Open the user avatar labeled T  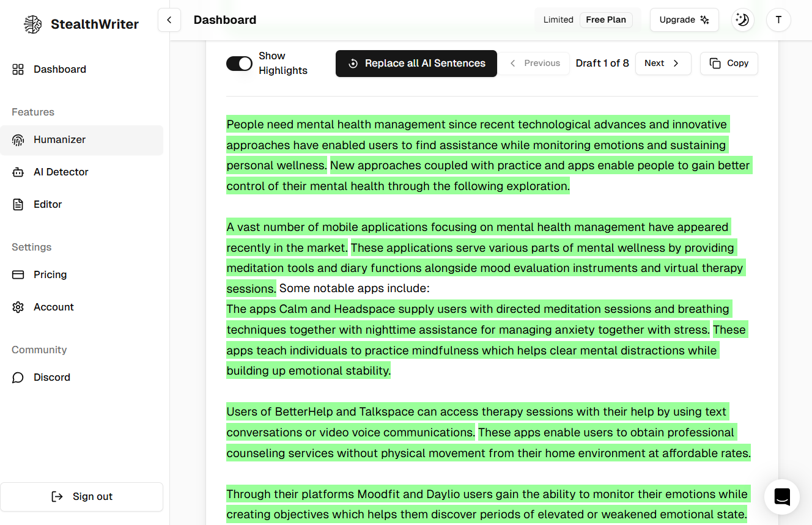pyautogui.click(x=778, y=20)
